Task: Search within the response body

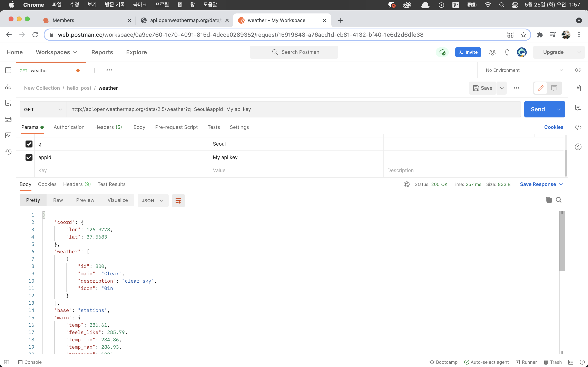Action: (x=559, y=200)
